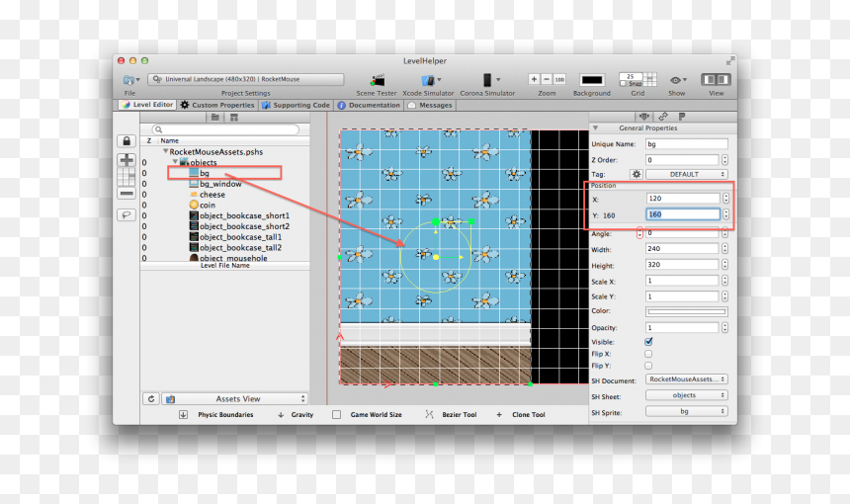The image size is (850, 504).
Task: Enable the Flip Y checkbox
Action: tap(648, 366)
